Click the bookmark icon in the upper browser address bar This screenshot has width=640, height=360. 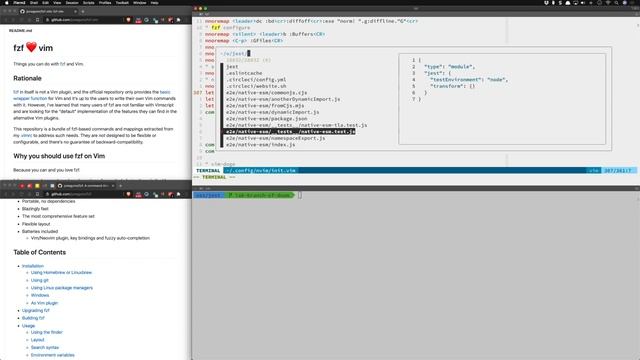pos(38,20)
